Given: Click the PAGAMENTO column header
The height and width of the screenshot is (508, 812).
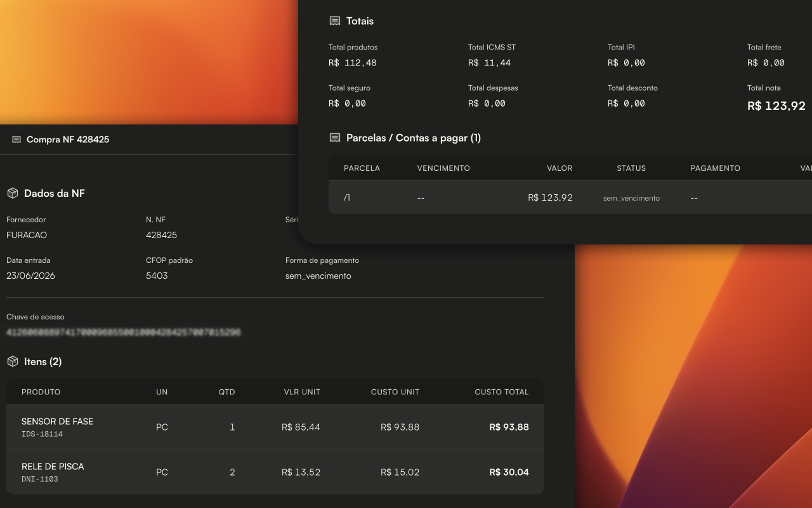Looking at the screenshot, I should (715, 168).
